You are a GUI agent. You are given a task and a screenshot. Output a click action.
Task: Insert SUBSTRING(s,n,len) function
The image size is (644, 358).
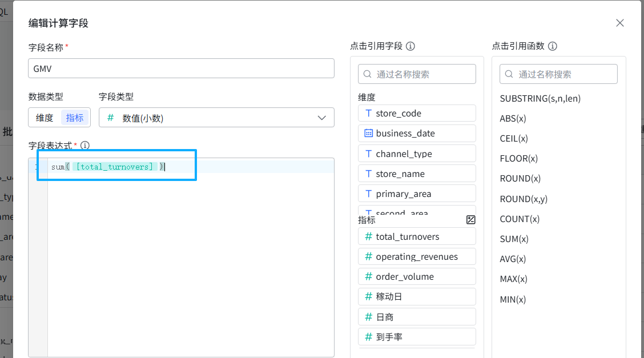[540, 98]
